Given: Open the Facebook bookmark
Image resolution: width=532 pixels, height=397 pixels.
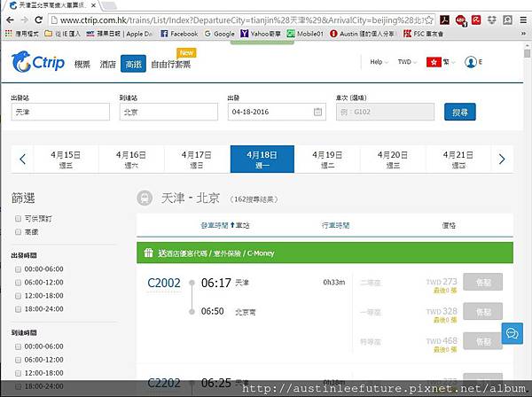Looking at the screenshot, I should point(179,34).
